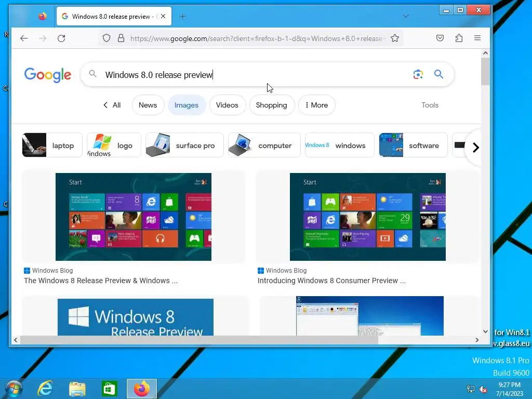Click the muted volume tray icon

pyautogui.click(x=483, y=389)
